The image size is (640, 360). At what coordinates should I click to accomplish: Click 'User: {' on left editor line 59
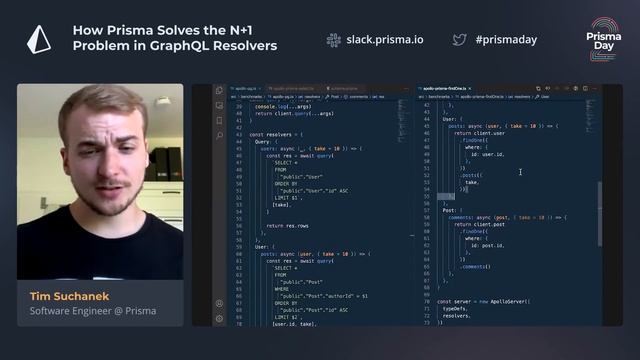coord(264,247)
